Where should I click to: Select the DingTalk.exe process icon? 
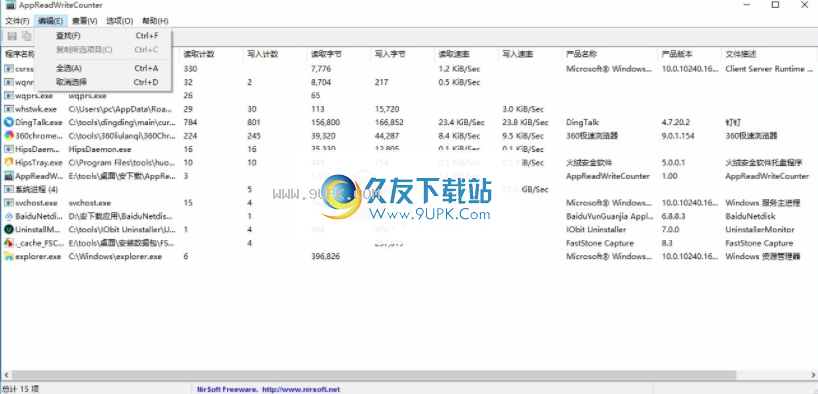[8, 122]
